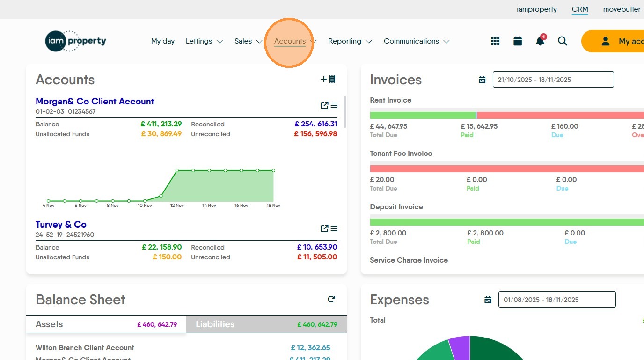Open the apps grid icon
Screen dimensions: 644x360
click(x=495, y=41)
